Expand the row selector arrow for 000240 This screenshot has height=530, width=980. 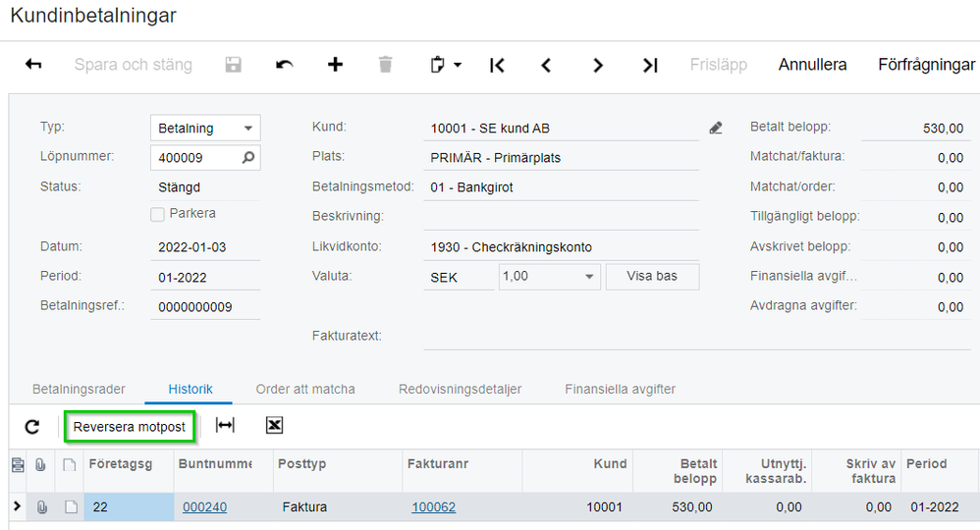tap(17, 506)
